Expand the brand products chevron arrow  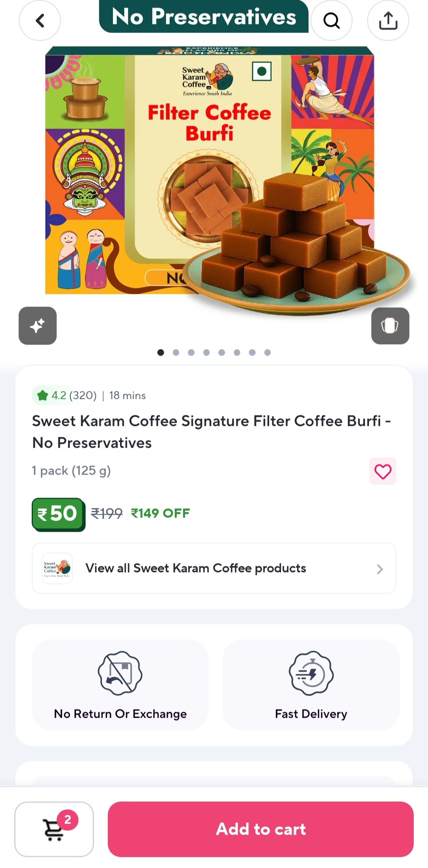click(380, 569)
